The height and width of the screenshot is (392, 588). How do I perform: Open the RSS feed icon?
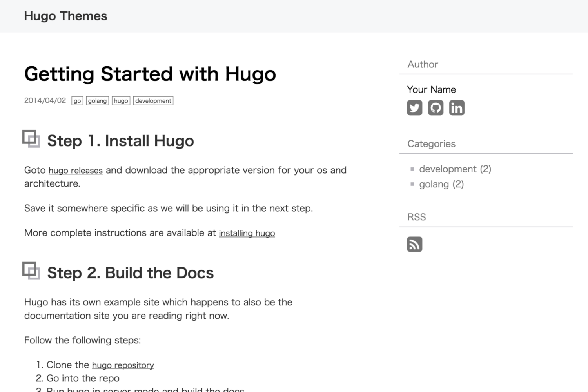[x=414, y=244]
